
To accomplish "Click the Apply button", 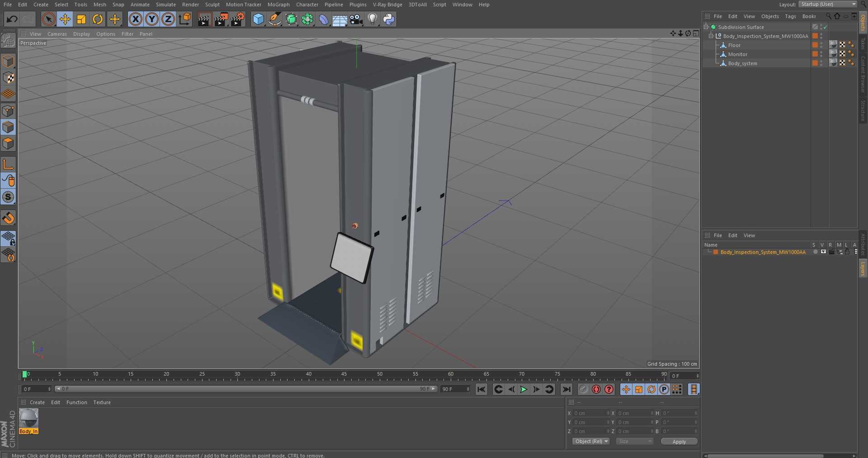I will click(x=679, y=441).
